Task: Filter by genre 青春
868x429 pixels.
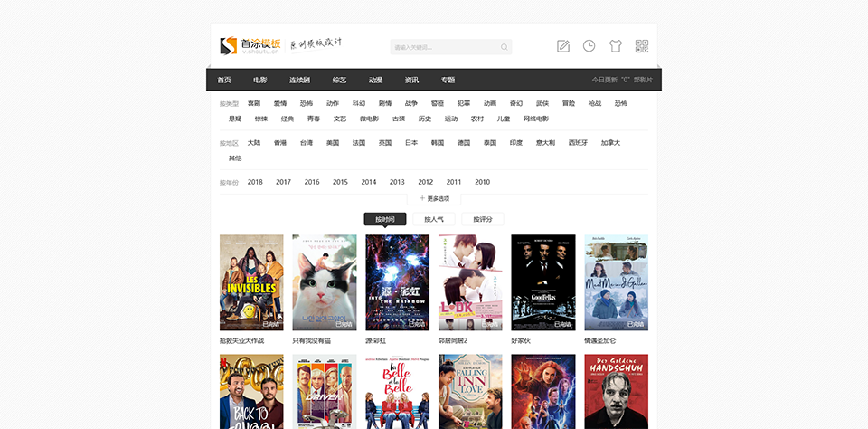Action: (314, 119)
